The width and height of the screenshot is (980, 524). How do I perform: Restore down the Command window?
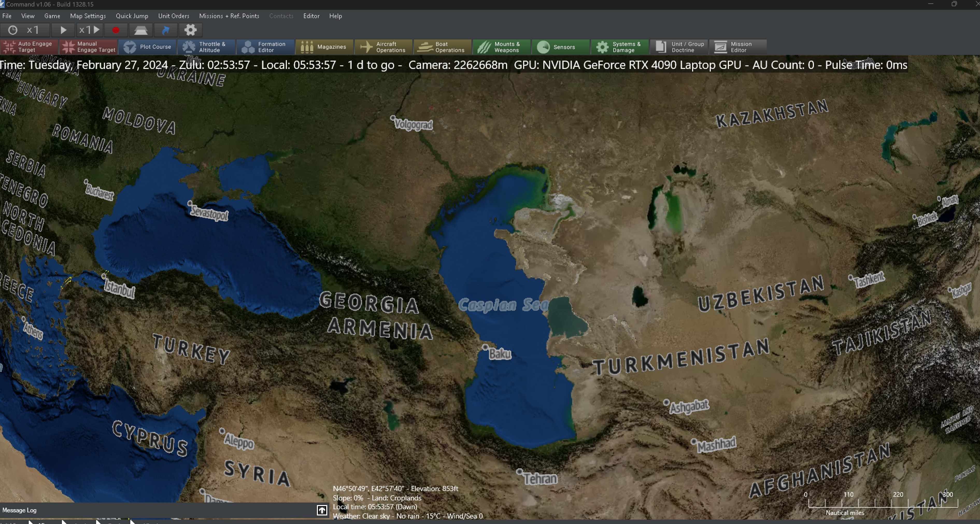(954, 4)
